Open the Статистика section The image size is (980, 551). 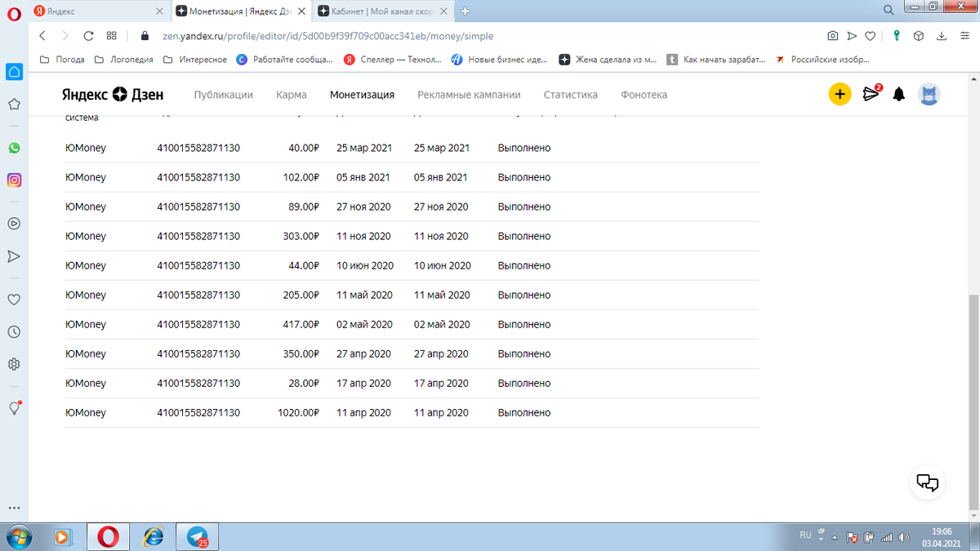[x=571, y=95]
